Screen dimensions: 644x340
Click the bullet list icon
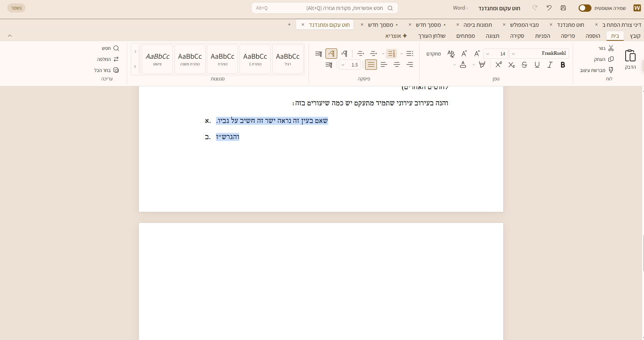(x=410, y=54)
